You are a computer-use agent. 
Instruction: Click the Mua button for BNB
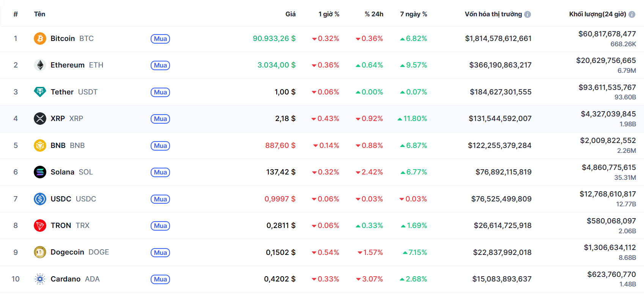coord(160,146)
